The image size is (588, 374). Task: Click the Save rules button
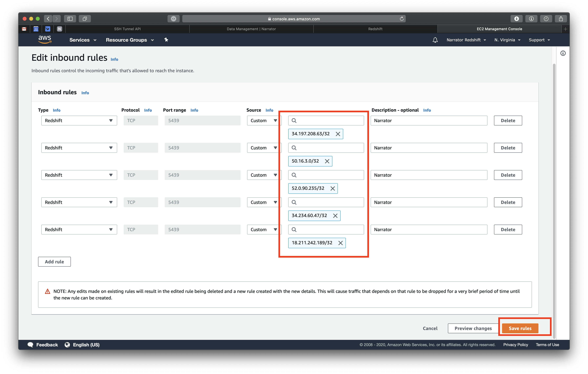pos(520,328)
